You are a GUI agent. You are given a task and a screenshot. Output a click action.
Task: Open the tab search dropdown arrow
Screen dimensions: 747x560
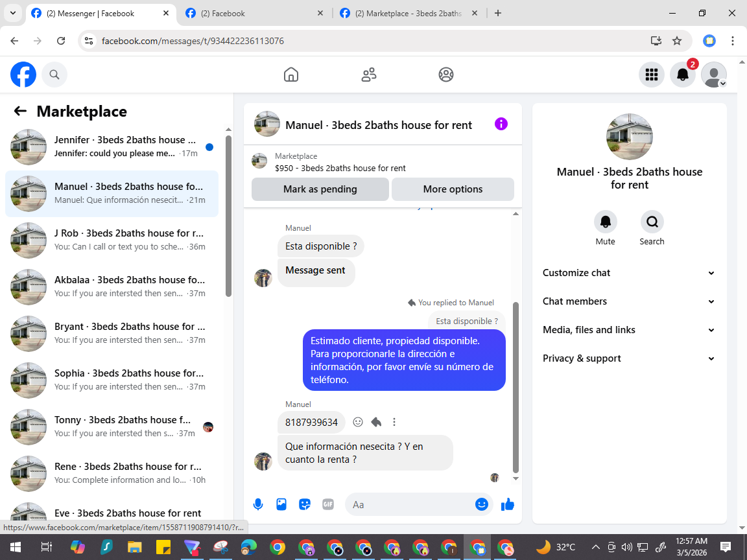(x=13, y=14)
